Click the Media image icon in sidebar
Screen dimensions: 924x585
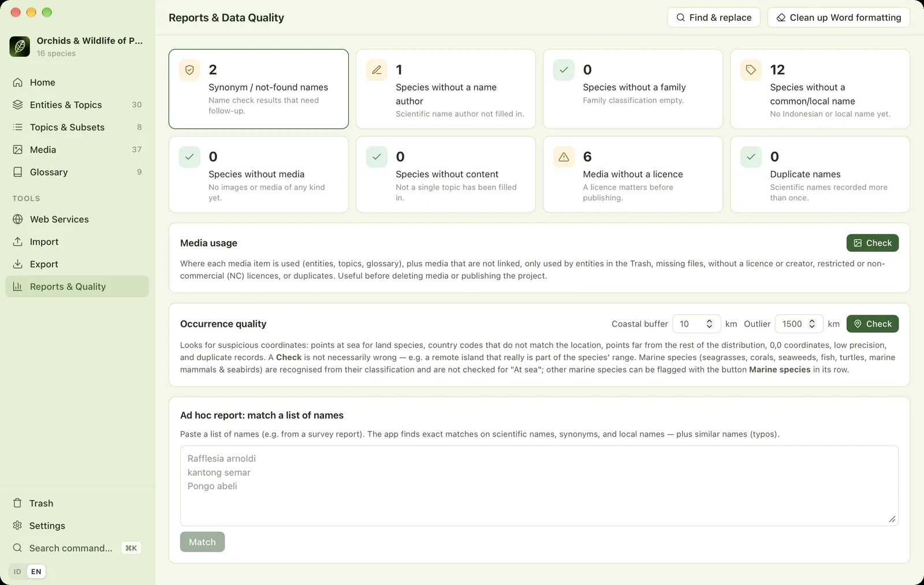pyautogui.click(x=18, y=150)
